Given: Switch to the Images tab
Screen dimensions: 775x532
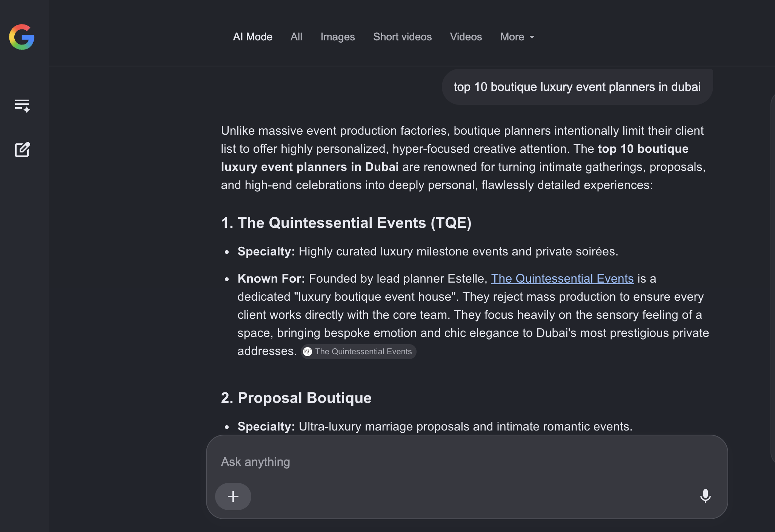Looking at the screenshot, I should point(338,37).
